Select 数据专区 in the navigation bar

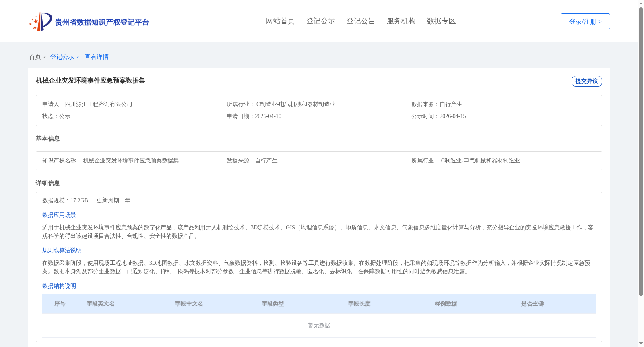point(441,21)
